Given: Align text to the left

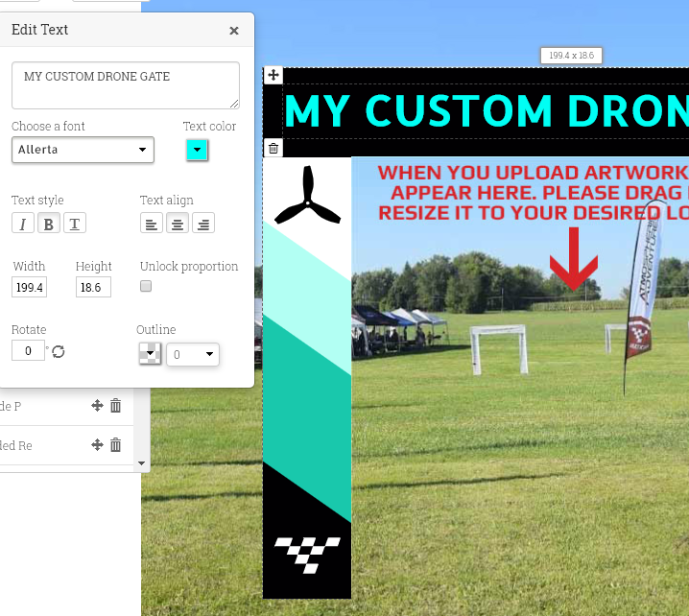Looking at the screenshot, I should pos(152,224).
